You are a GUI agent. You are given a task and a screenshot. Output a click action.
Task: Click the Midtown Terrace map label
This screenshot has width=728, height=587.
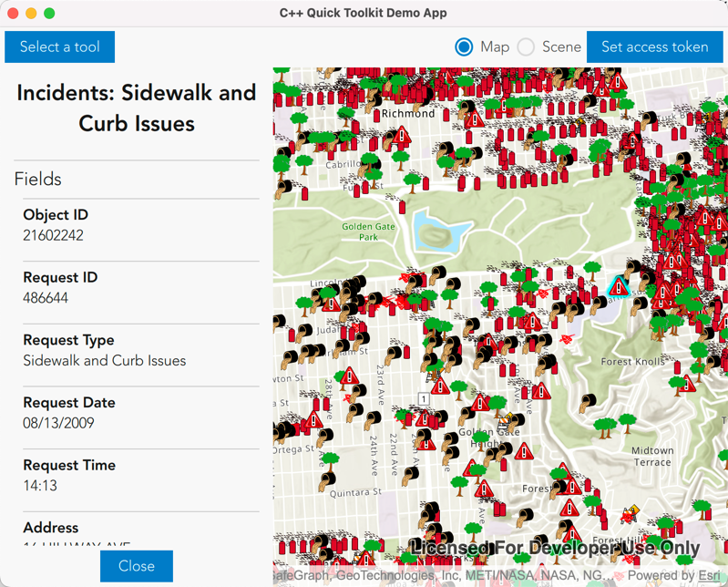[652, 456]
